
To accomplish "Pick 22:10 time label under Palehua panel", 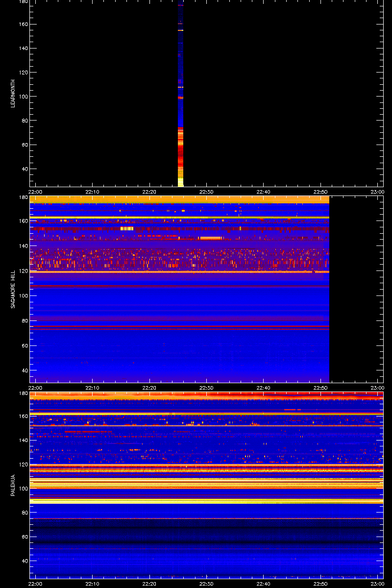I will coord(92,584).
